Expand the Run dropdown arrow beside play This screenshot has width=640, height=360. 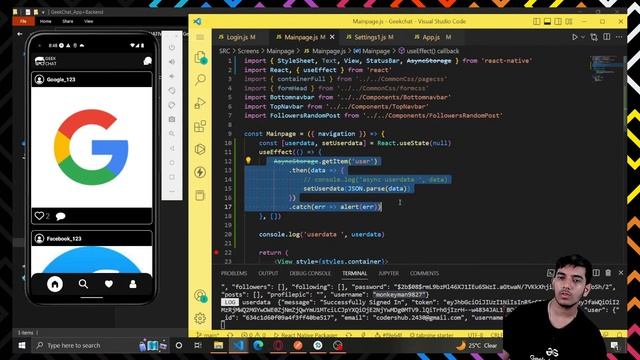pos(583,37)
